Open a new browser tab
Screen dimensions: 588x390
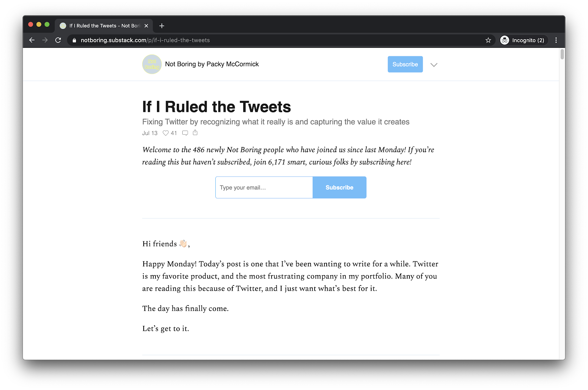pos(162,26)
